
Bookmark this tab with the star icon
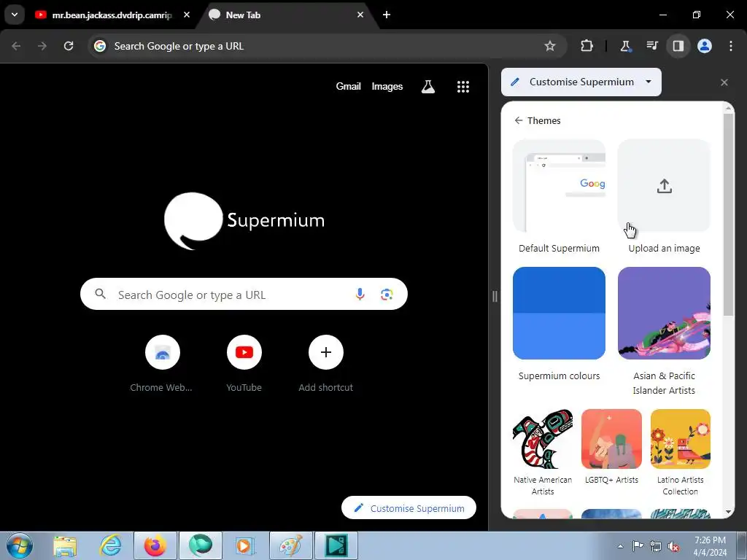tap(550, 46)
